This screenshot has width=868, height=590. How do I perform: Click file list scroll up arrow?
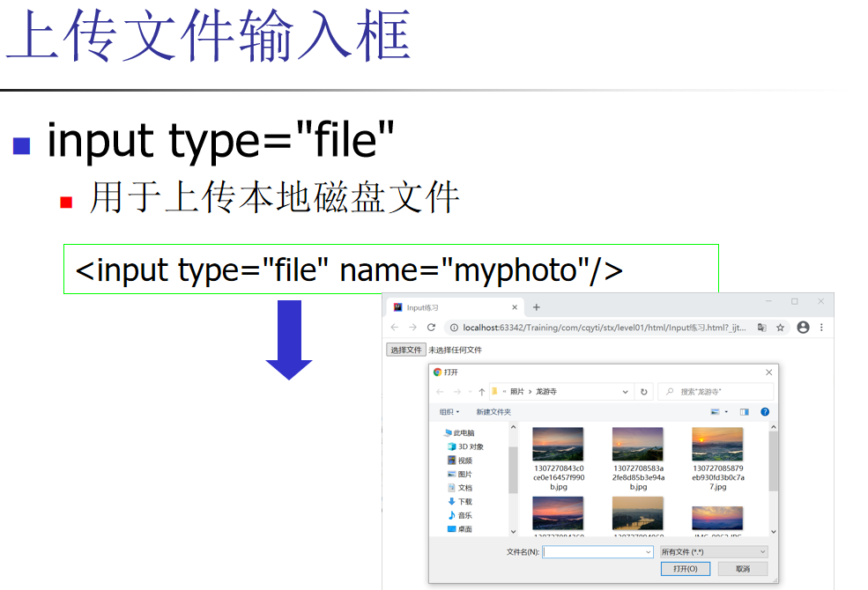[x=774, y=427]
